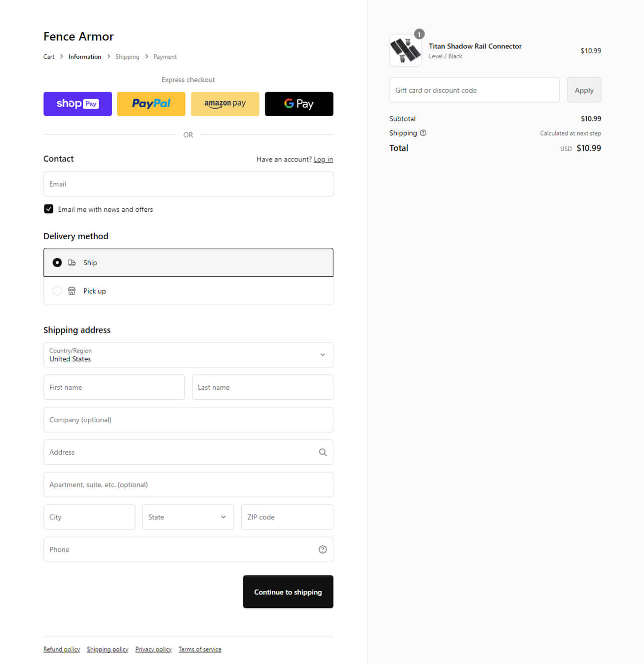Open the Refund policy link
The height and width of the screenshot is (664, 644).
point(61,649)
